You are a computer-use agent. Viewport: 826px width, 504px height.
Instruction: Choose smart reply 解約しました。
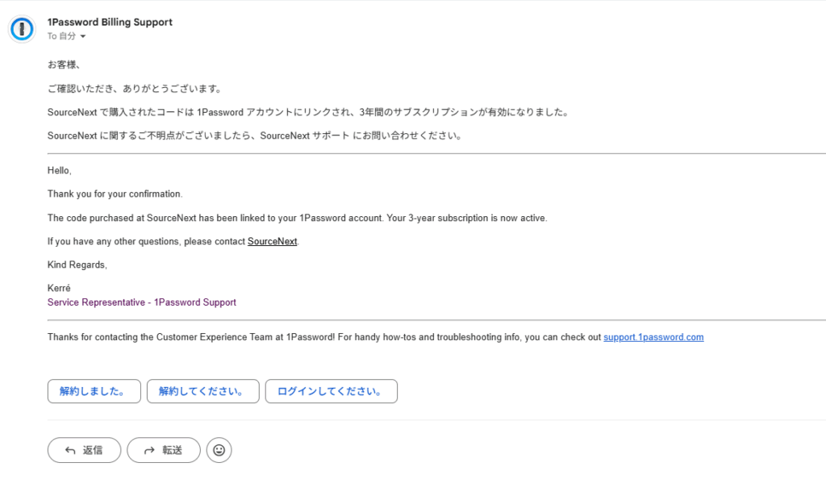tap(94, 391)
